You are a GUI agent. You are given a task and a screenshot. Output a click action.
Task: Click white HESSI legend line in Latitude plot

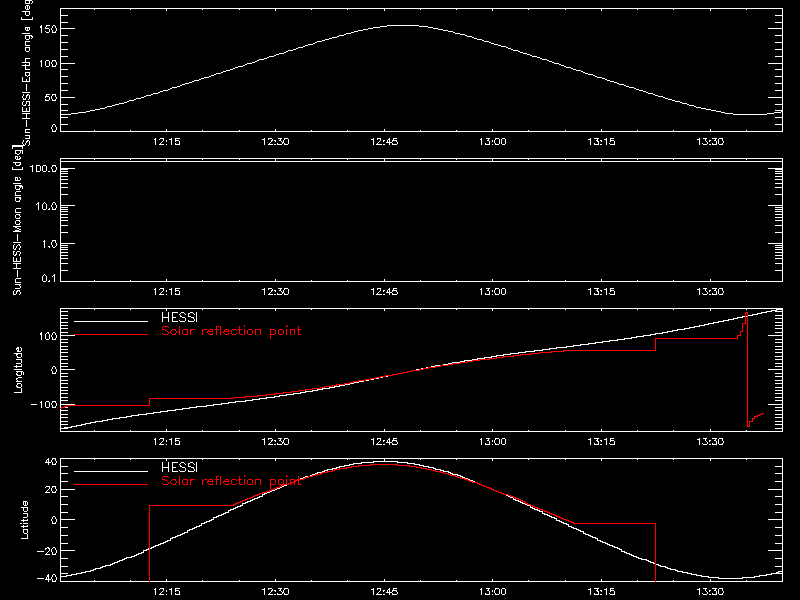(111, 471)
